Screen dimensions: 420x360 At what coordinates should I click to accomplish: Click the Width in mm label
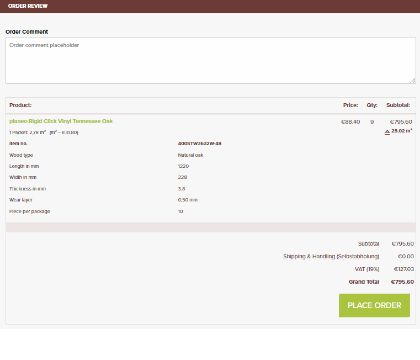[23, 177]
